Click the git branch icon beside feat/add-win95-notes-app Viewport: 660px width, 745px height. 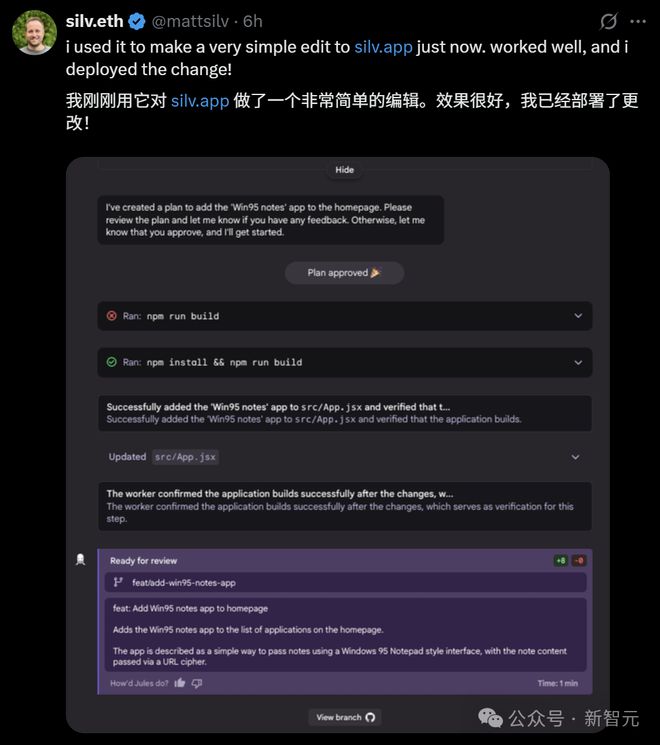click(118, 582)
